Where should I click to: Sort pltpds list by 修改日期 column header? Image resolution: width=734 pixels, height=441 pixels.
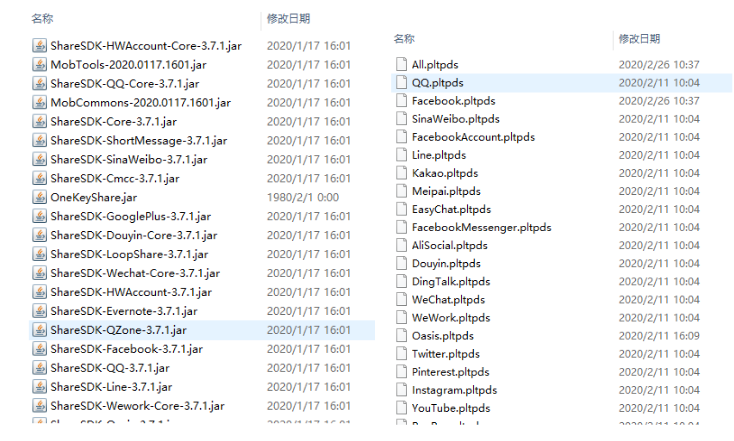639,39
